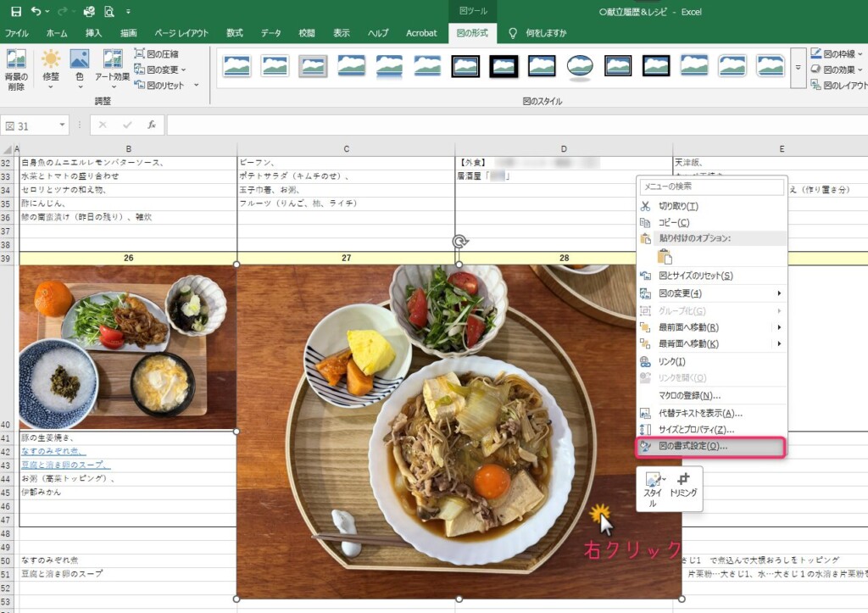The height and width of the screenshot is (613, 868).
Task: Open the 修整 (Corrections) dropdown
Action: click(51, 68)
